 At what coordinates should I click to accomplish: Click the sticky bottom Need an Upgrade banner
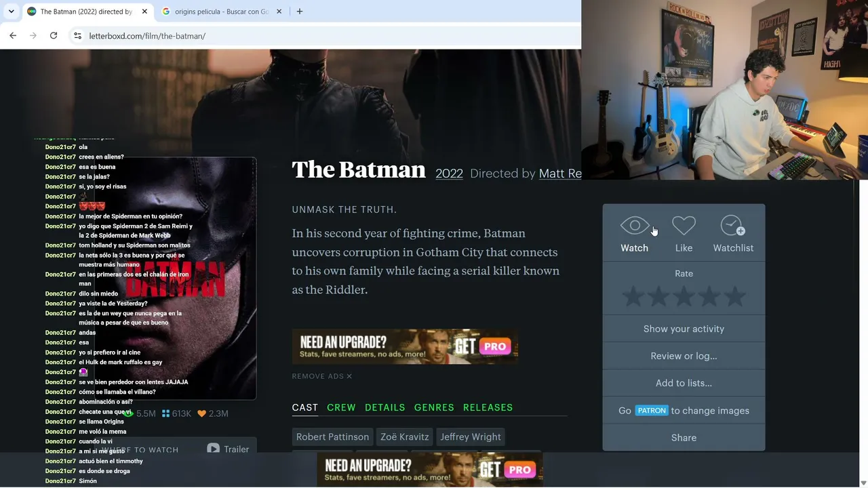pos(430,470)
